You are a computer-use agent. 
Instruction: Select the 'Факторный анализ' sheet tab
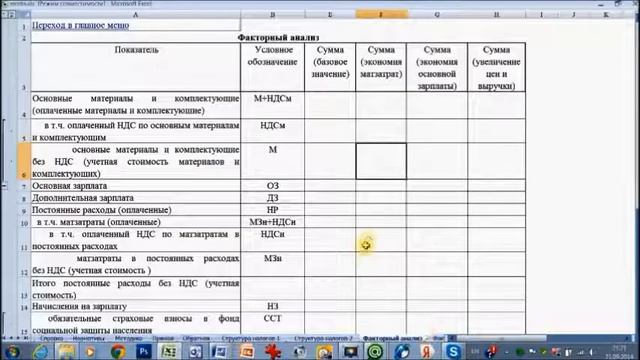[392, 338]
